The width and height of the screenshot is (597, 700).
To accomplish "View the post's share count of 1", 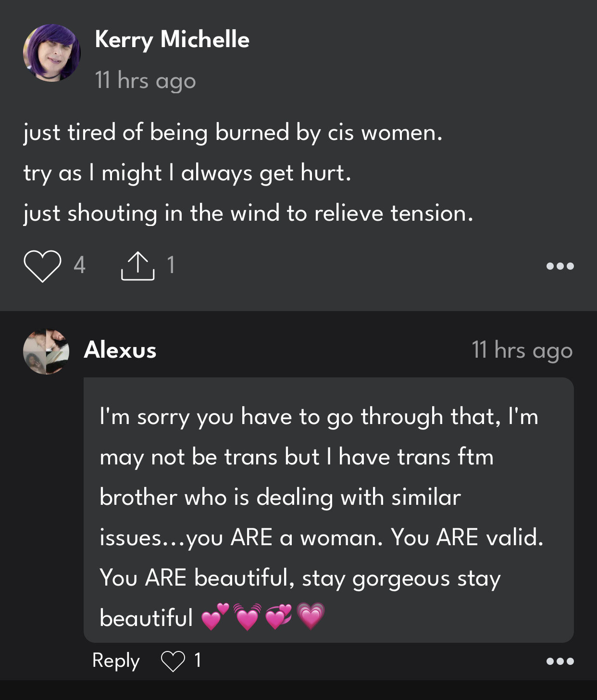I will (171, 265).
